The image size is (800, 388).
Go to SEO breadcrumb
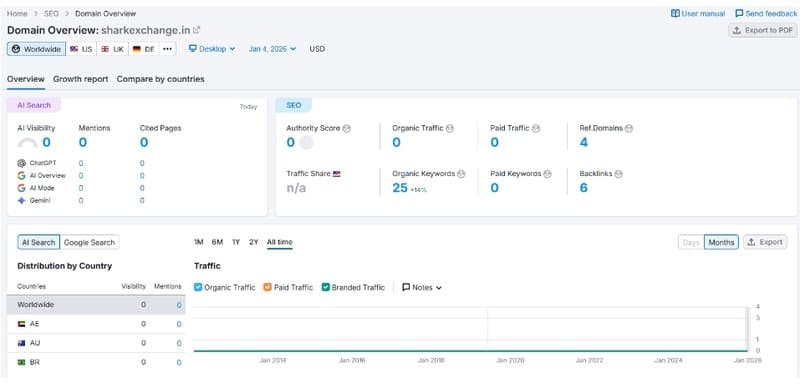point(51,14)
